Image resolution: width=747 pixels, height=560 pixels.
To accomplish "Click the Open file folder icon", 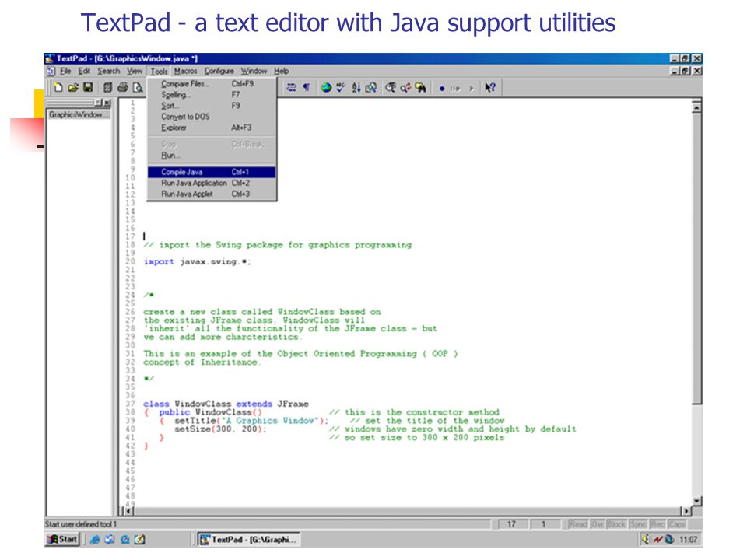I will tap(73, 88).
